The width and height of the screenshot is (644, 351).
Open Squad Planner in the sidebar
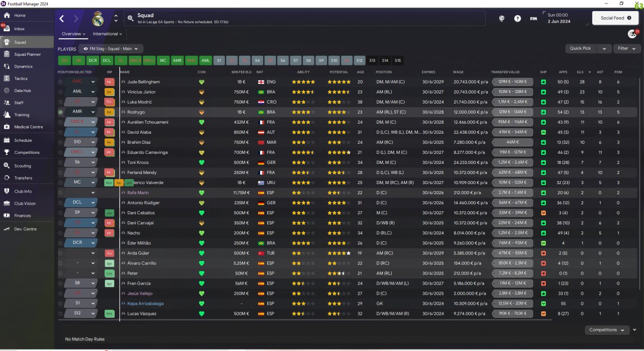point(27,54)
